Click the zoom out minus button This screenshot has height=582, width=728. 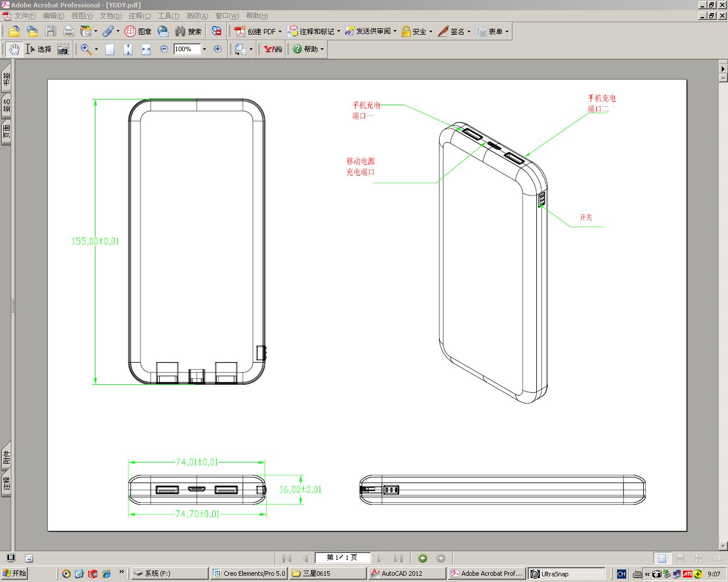pyautogui.click(x=164, y=49)
